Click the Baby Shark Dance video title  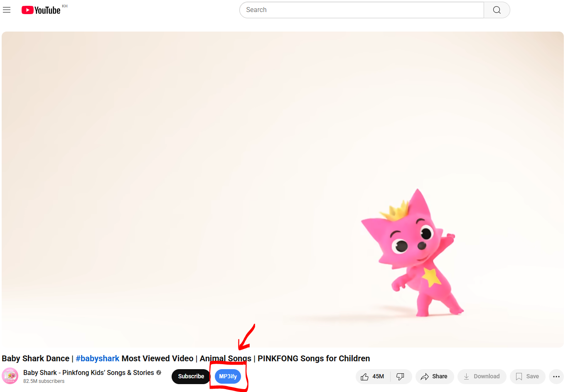tap(186, 358)
